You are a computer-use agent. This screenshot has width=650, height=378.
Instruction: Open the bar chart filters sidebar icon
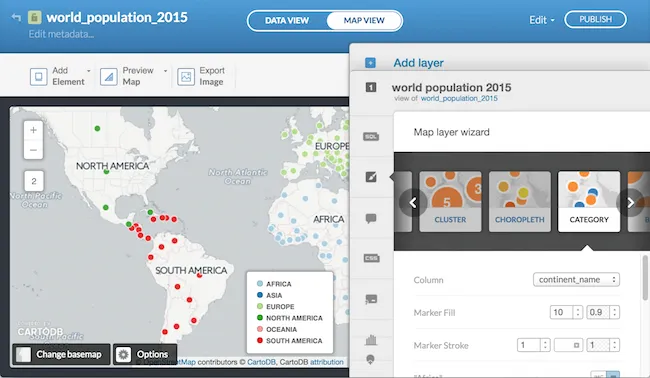371,340
